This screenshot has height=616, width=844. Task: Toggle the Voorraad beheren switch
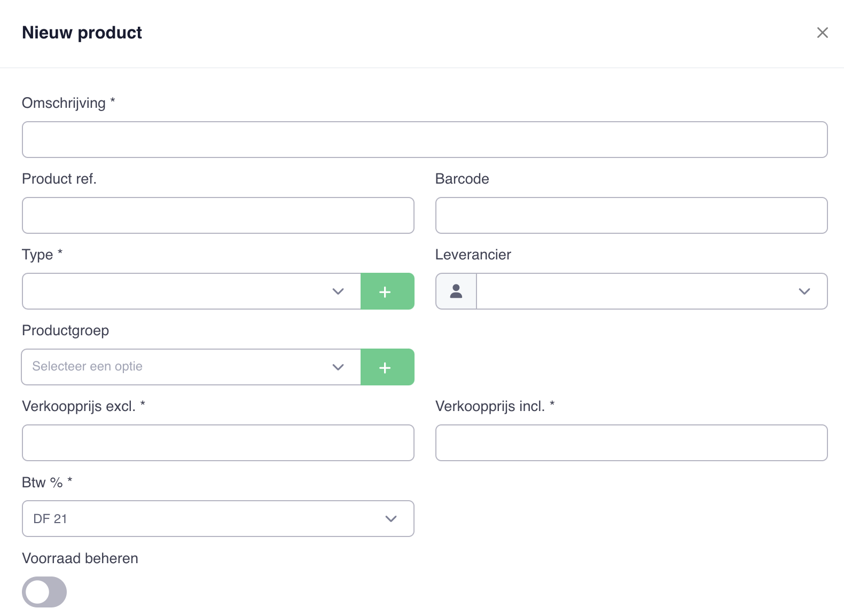[44, 592]
